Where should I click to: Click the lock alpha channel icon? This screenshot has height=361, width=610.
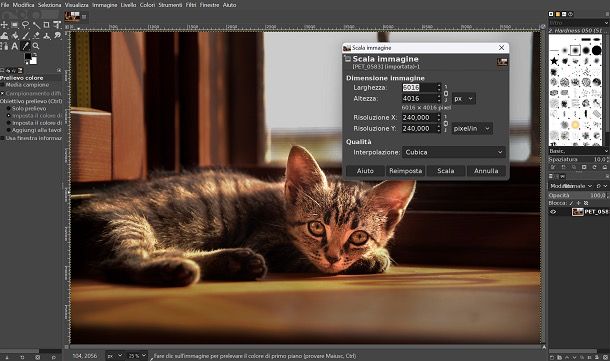[586, 203]
